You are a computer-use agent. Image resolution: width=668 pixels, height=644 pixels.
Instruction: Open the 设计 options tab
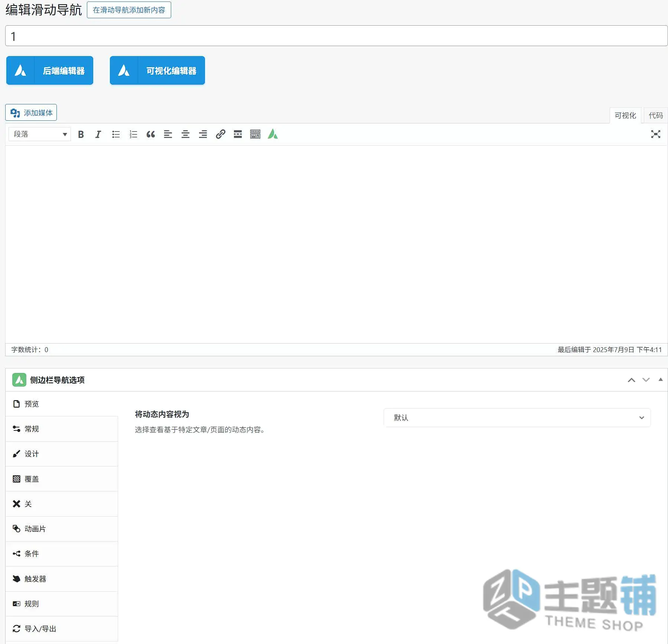pyautogui.click(x=62, y=454)
